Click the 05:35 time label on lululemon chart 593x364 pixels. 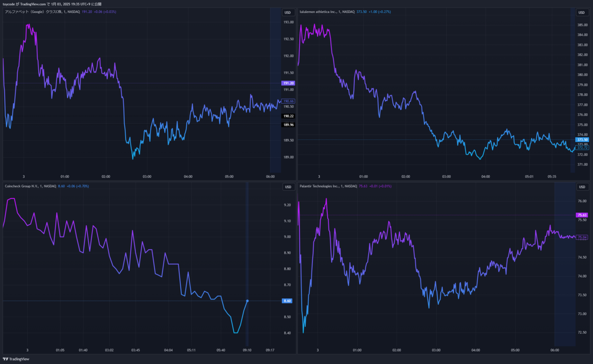pyautogui.click(x=552, y=176)
